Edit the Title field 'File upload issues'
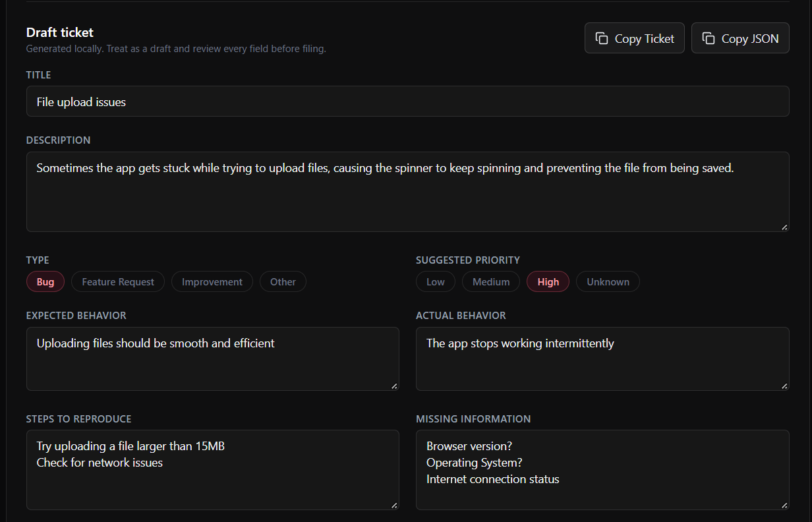Screen dimensions: 812x522 408,101
